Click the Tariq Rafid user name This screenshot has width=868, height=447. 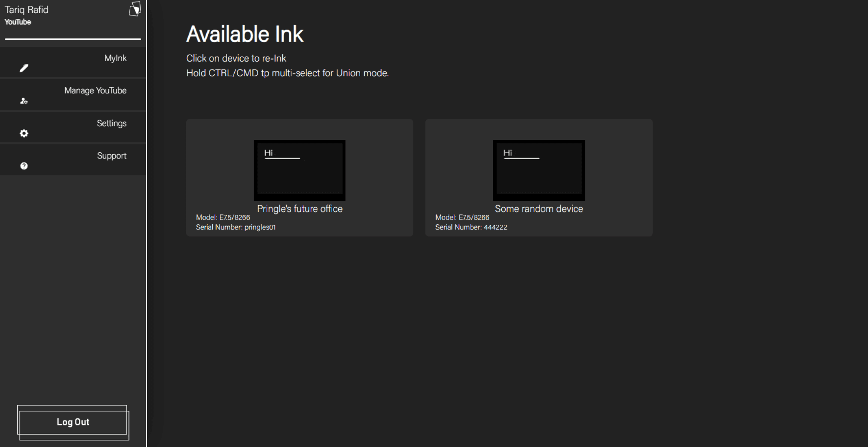click(x=26, y=10)
